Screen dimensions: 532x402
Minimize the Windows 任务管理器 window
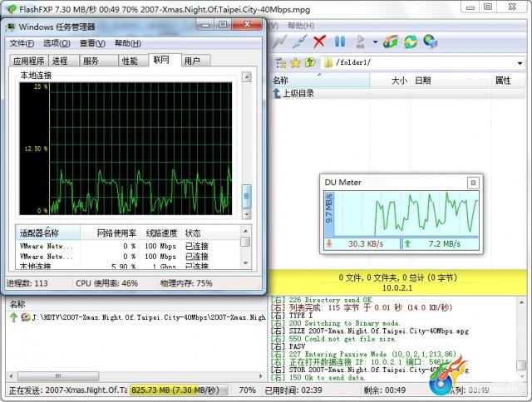[205, 24]
